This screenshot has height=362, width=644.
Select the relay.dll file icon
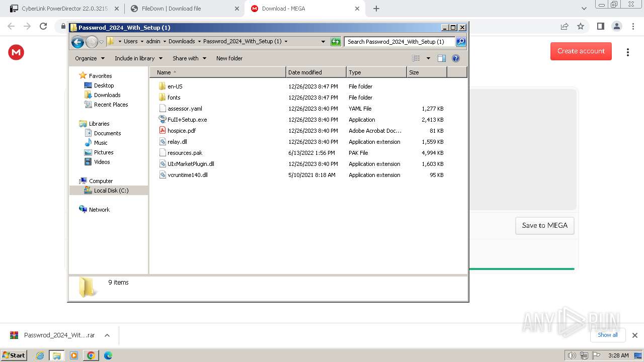pos(162,142)
